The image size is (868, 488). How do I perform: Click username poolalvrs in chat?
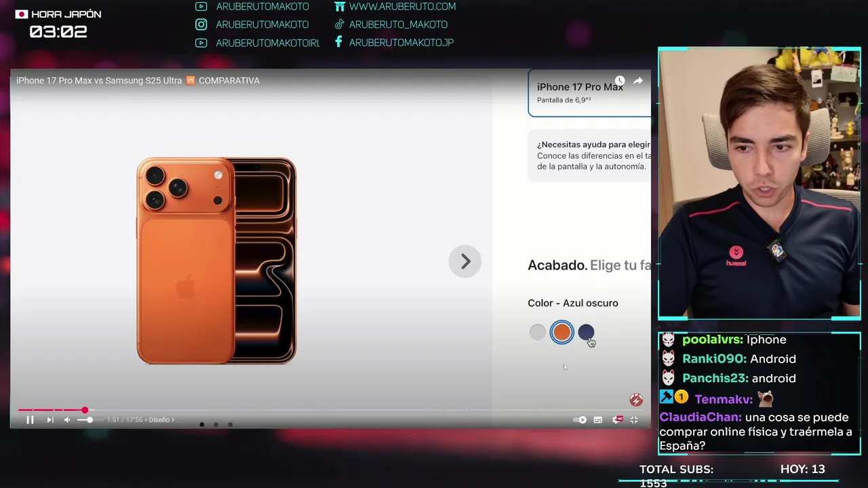click(x=713, y=340)
